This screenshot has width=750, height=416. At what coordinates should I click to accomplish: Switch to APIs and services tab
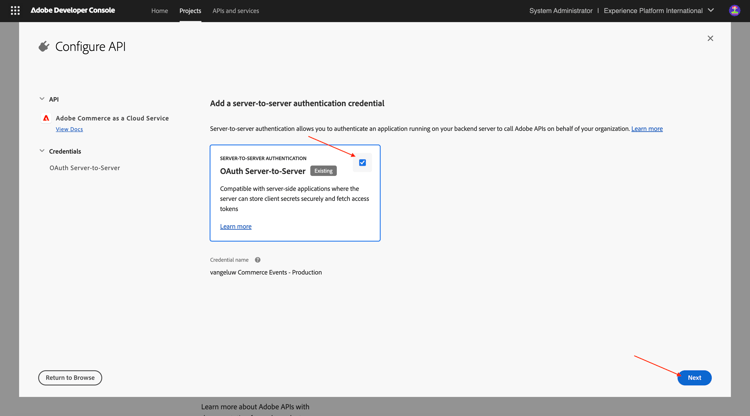236,11
